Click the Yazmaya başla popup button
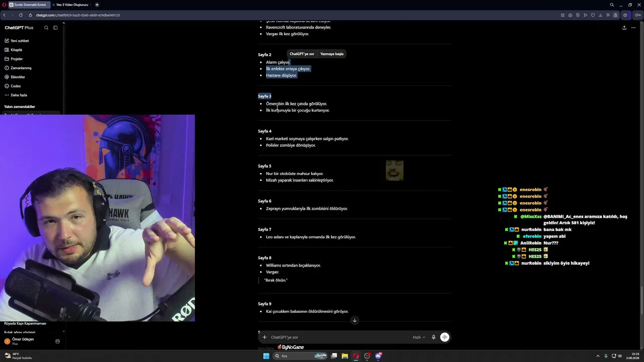The image size is (644, 362). [332, 54]
